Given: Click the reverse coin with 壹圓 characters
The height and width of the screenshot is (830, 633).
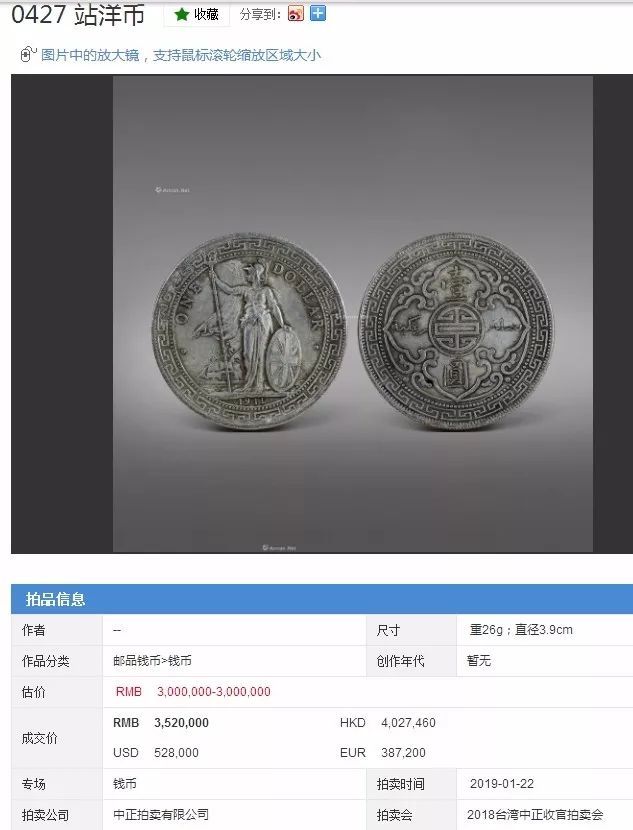Looking at the screenshot, I should coord(456,331).
